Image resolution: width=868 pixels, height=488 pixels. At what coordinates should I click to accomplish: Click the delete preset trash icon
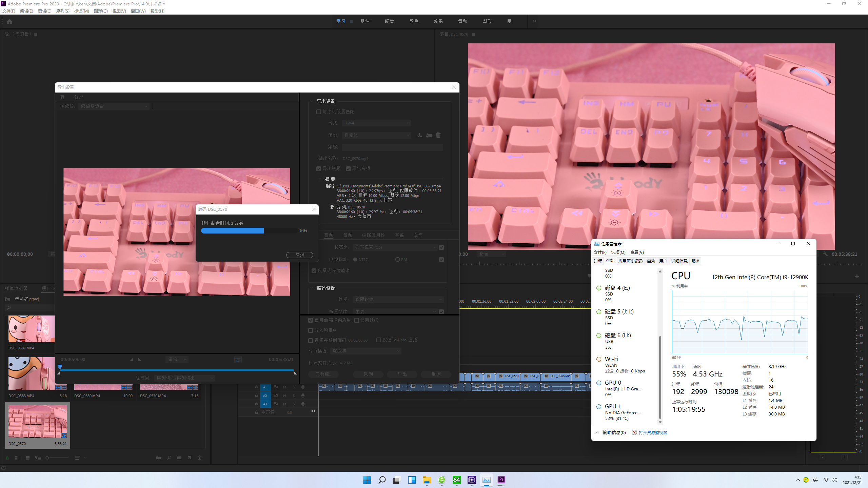[x=438, y=135]
